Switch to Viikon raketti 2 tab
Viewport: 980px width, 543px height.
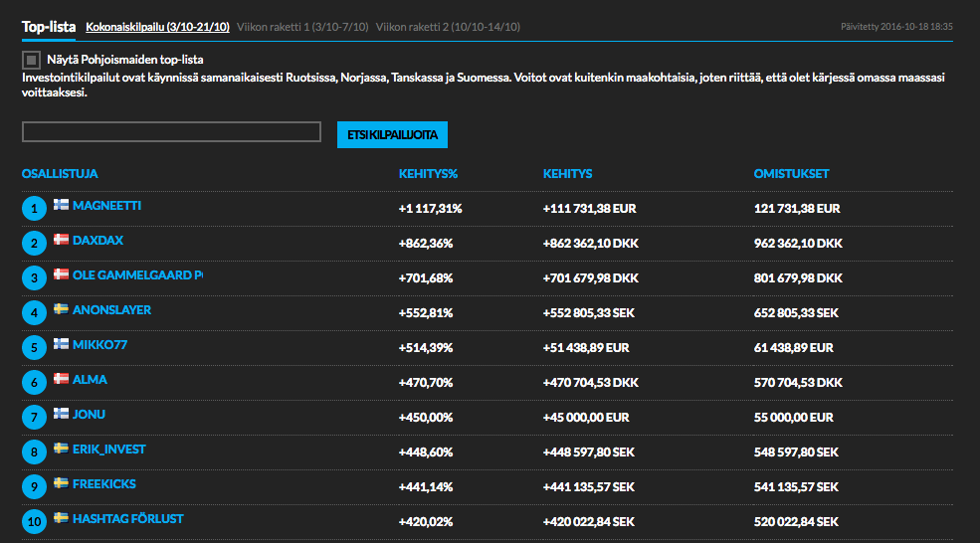click(448, 27)
